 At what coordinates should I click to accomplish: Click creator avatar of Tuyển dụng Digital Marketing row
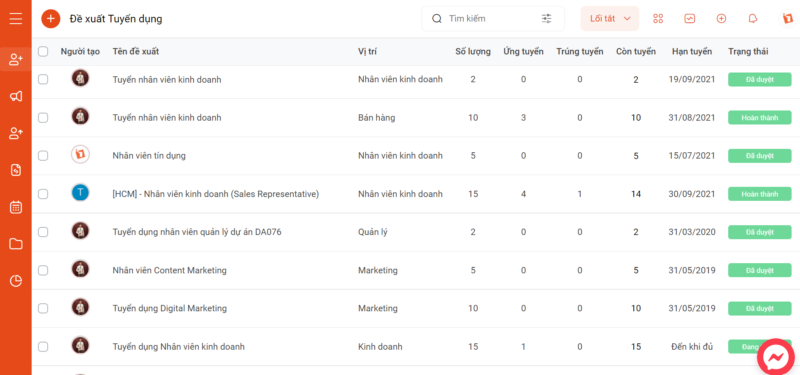point(80,307)
